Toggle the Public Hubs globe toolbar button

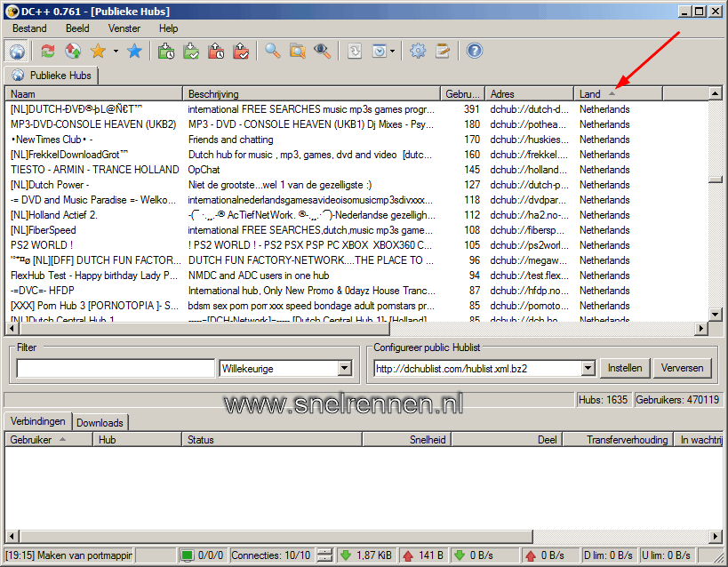(17, 51)
